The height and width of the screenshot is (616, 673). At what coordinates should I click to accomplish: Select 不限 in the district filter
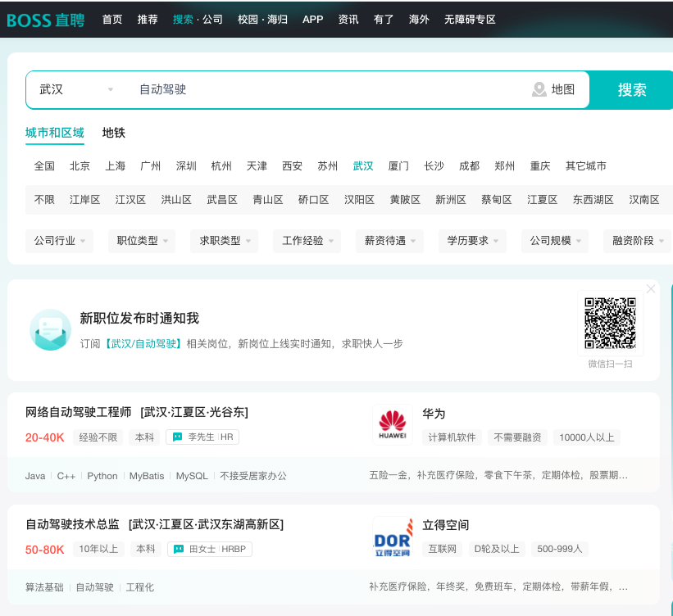point(44,200)
